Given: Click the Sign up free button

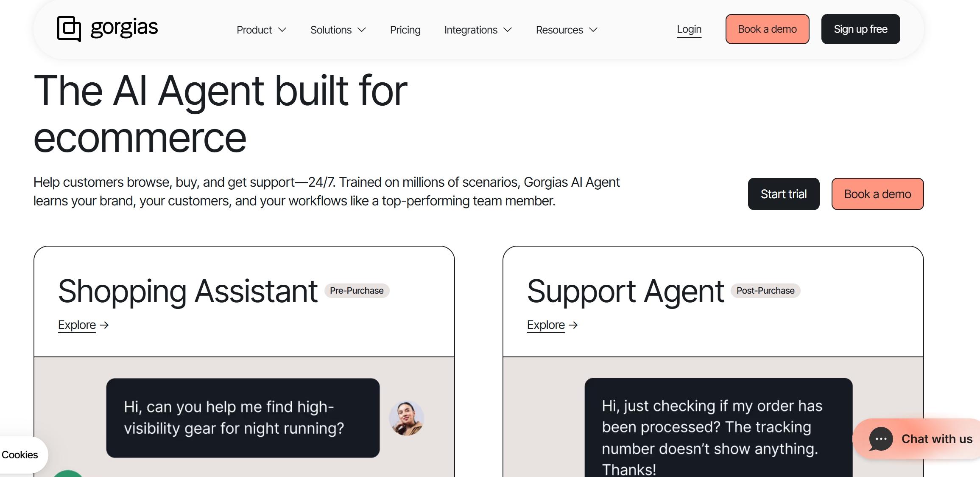Looking at the screenshot, I should coord(860,29).
